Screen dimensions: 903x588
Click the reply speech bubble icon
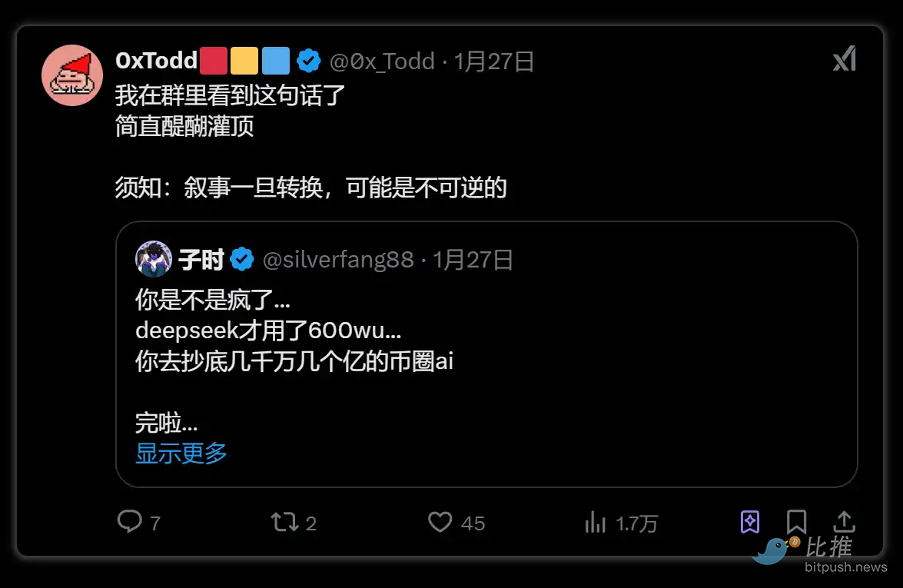click(130, 522)
